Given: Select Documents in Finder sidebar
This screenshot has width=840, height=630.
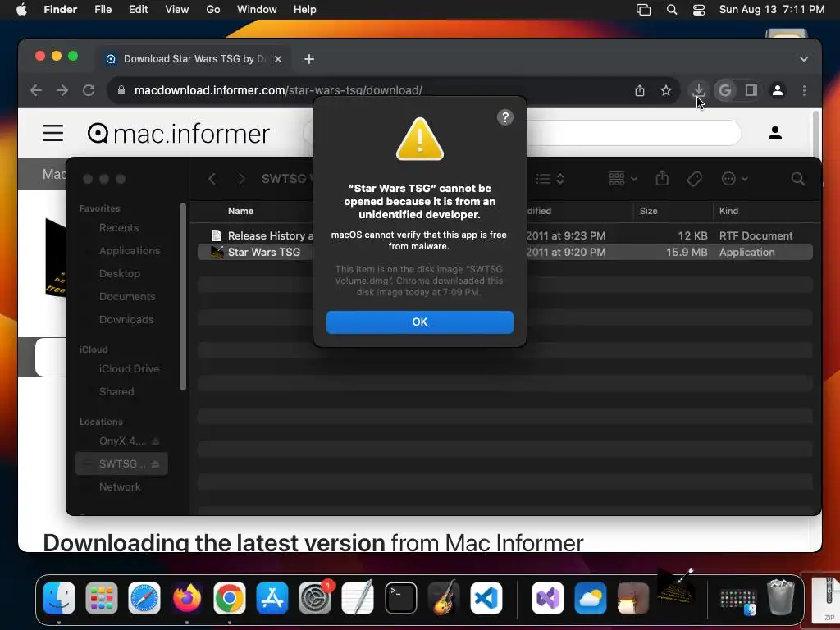Looking at the screenshot, I should click(x=127, y=297).
